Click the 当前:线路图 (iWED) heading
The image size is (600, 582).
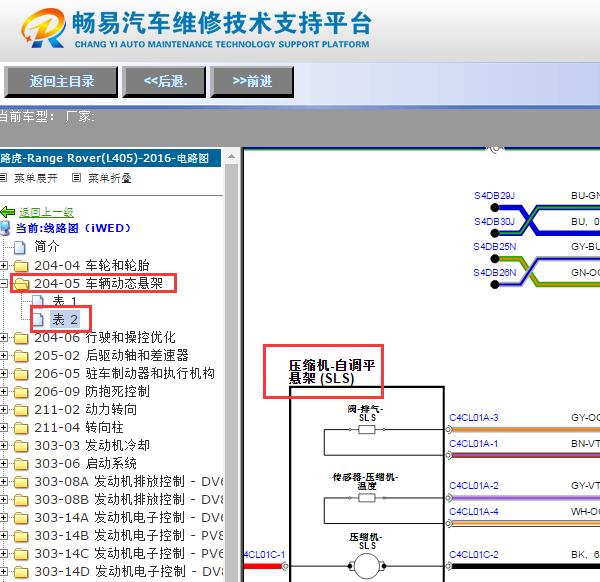pyautogui.click(x=73, y=228)
